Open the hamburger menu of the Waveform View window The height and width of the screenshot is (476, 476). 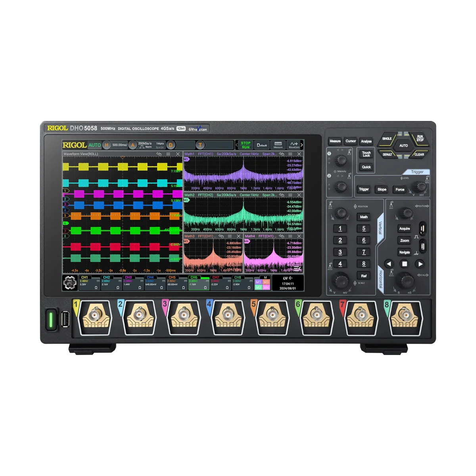pyautogui.click(x=168, y=154)
